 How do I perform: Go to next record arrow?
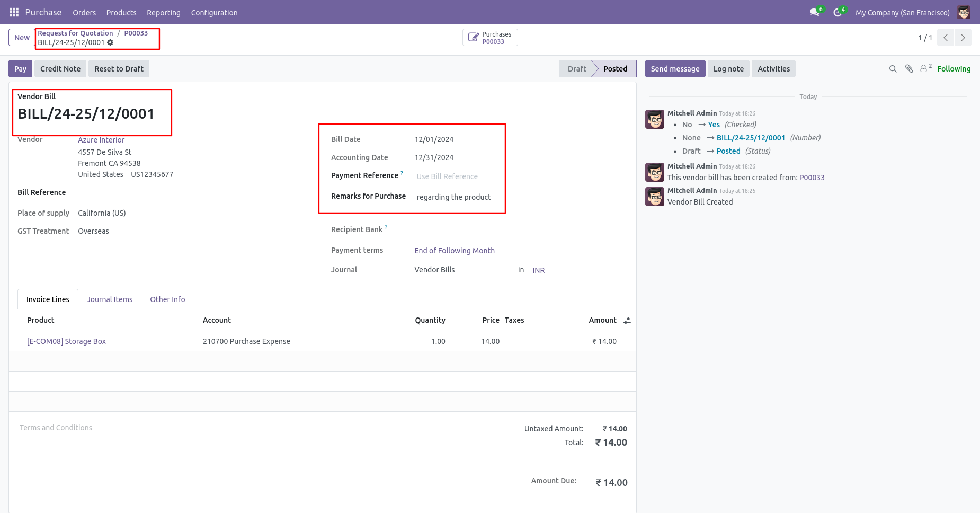point(963,38)
